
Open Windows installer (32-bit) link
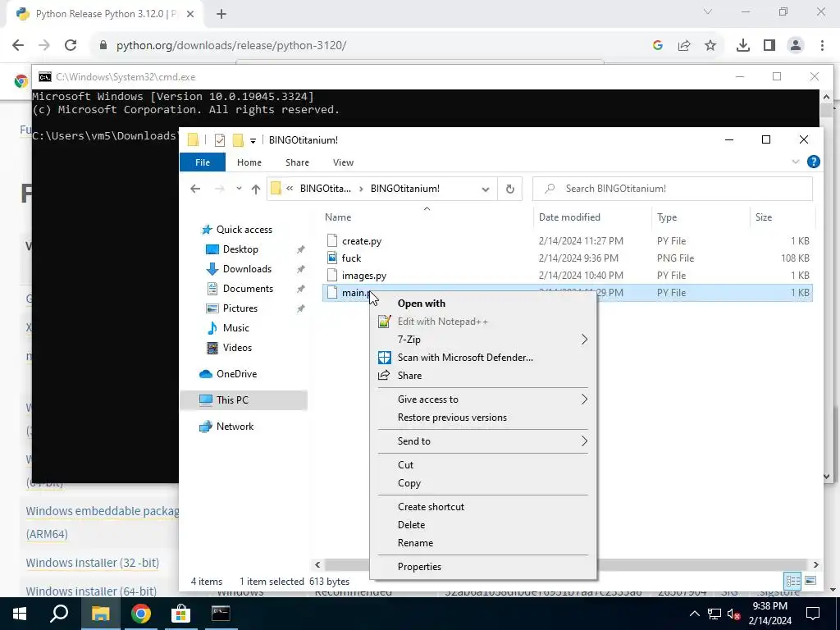pyautogui.click(x=92, y=563)
